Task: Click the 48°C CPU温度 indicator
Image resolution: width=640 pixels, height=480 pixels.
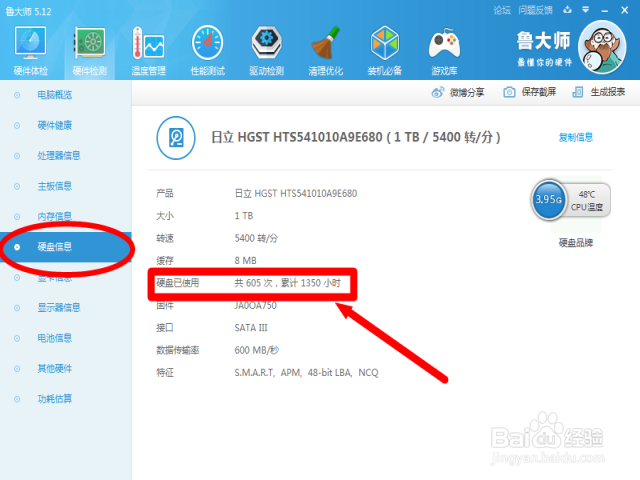Action: pos(587,200)
